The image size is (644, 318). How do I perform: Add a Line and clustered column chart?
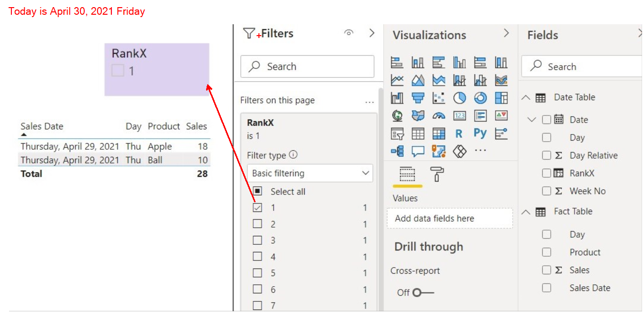(480, 80)
